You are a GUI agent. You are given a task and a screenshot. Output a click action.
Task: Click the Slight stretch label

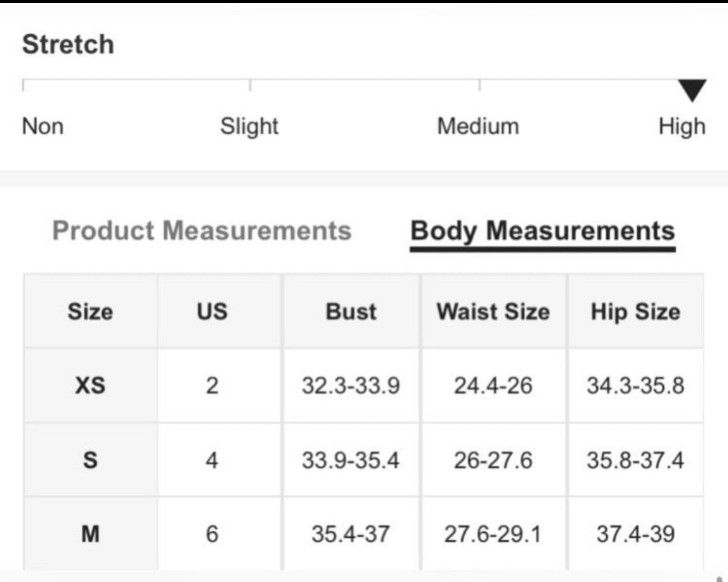click(x=250, y=126)
